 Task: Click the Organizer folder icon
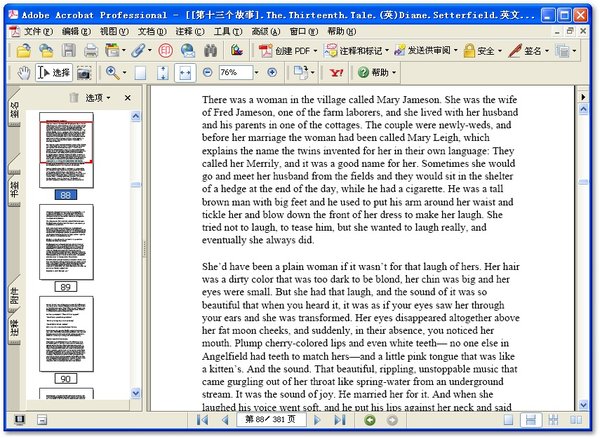(112, 51)
